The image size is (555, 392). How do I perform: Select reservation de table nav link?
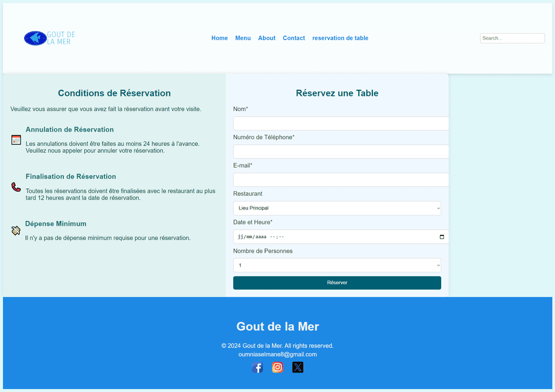[x=340, y=38]
